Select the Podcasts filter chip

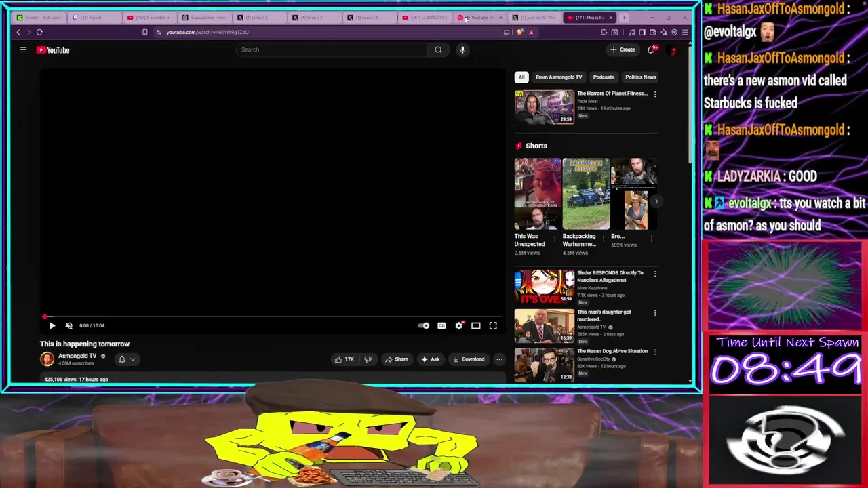(x=604, y=77)
